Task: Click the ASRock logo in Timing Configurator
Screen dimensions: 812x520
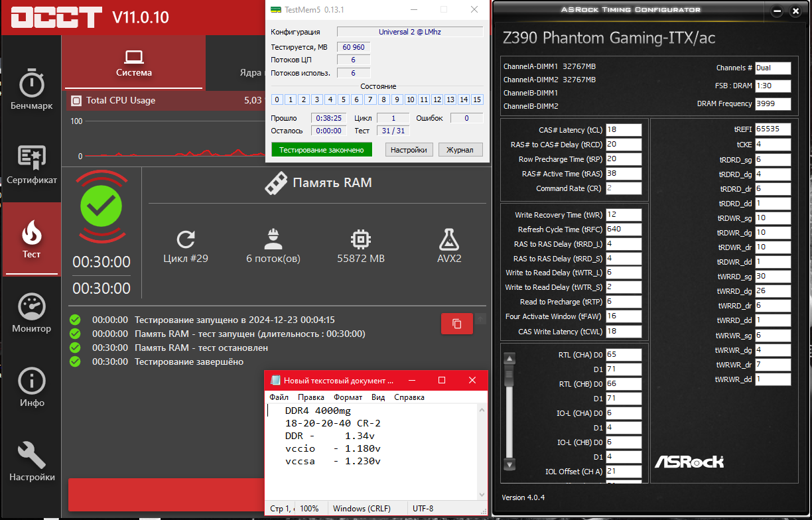Action: tap(689, 461)
